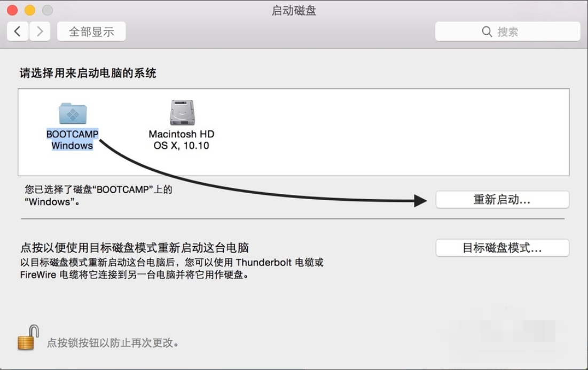Select the Windows label under BOOTCAMP
Viewport: 588px width, 370px height.
72,145
